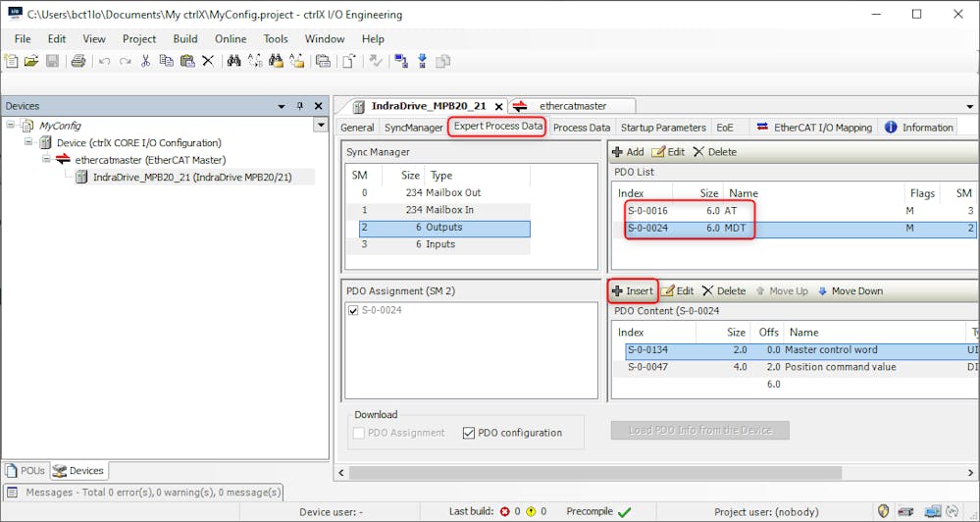The width and height of the screenshot is (980, 522).
Task: Open the dropdown at MyConfig tree row
Action: [321, 125]
